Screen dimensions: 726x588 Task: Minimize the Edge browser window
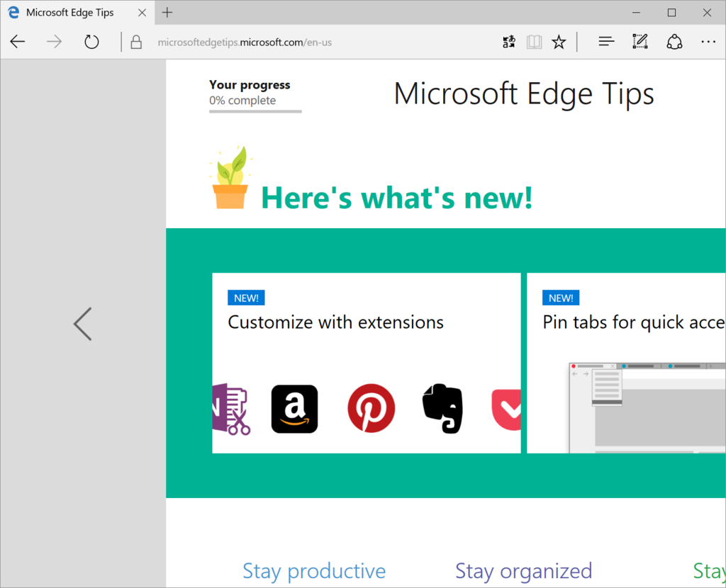pyautogui.click(x=636, y=13)
